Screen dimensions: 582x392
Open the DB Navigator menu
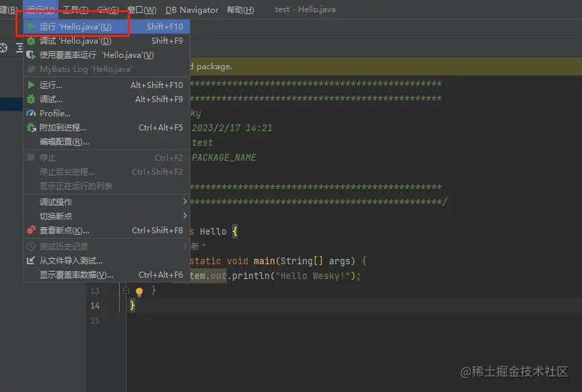(x=192, y=9)
